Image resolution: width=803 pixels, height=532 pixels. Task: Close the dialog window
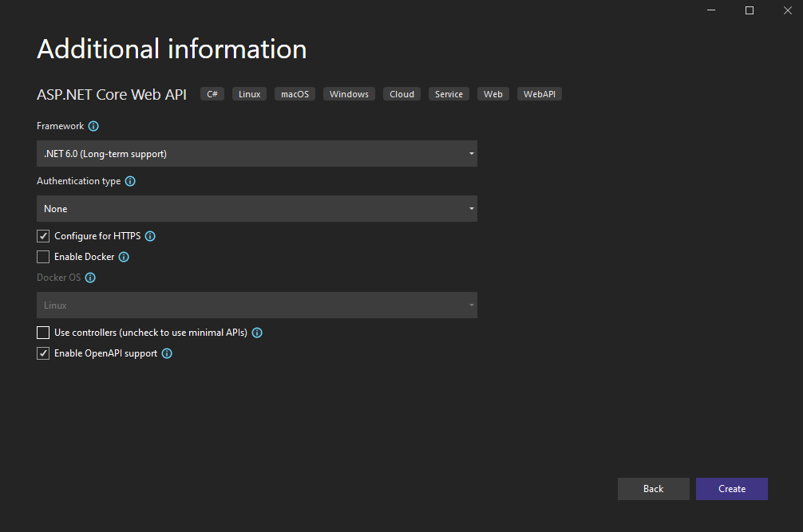pyautogui.click(x=788, y=10)
